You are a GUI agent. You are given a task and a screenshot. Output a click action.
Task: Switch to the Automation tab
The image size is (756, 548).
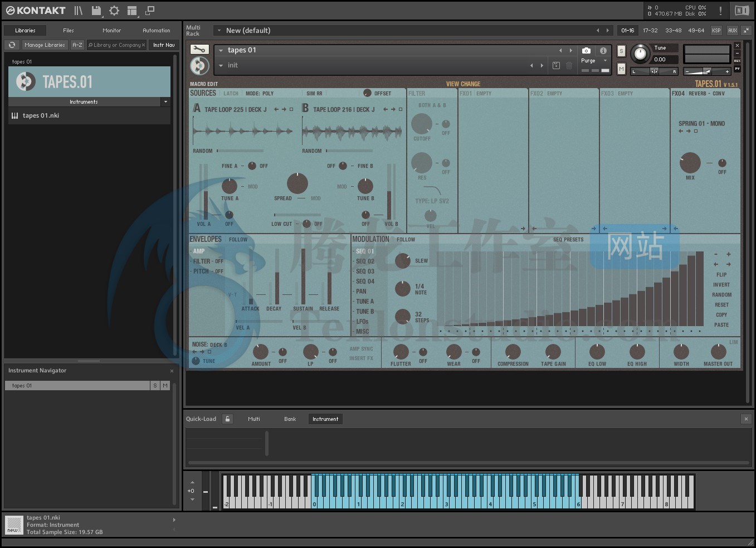[157, 31]
